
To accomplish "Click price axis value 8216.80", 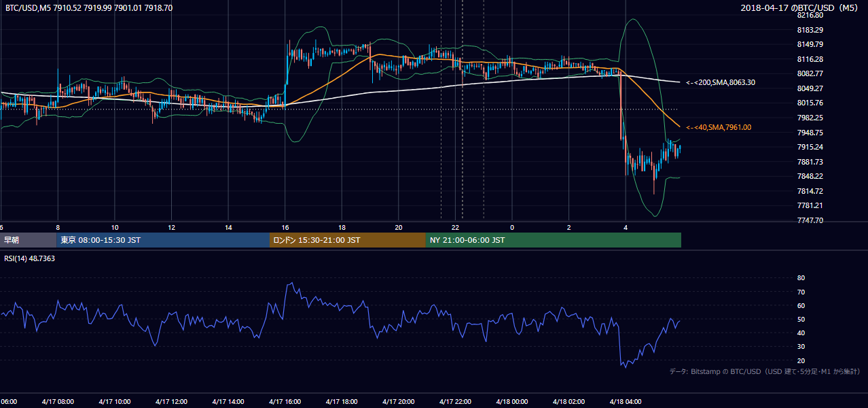I will (810, 15).
